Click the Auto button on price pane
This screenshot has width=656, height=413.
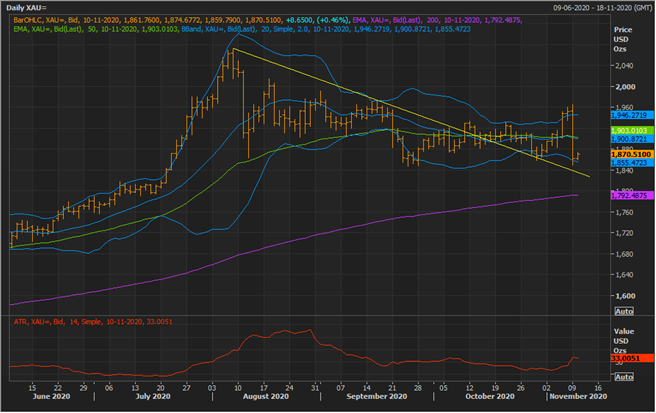(624, 311)
